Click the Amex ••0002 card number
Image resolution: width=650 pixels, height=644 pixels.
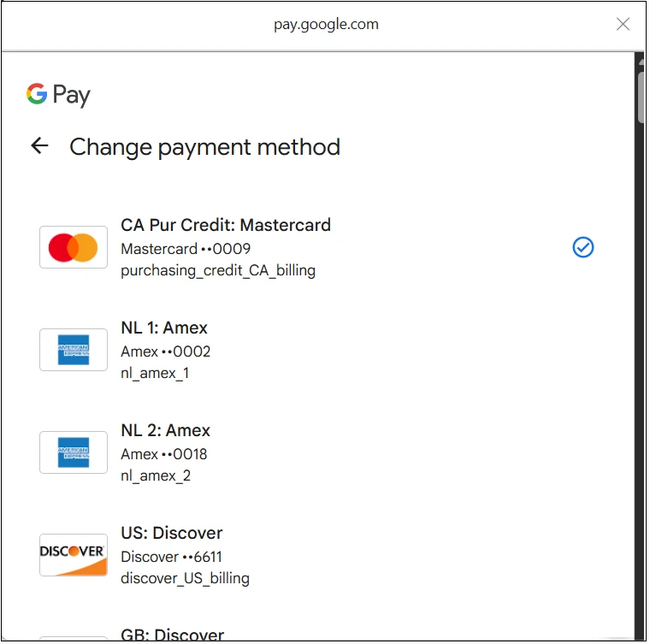tap(165, 352)
